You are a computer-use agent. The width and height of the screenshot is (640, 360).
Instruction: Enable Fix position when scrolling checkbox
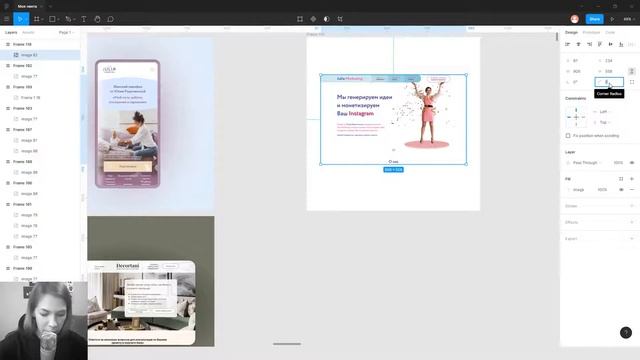coord(568,136)
